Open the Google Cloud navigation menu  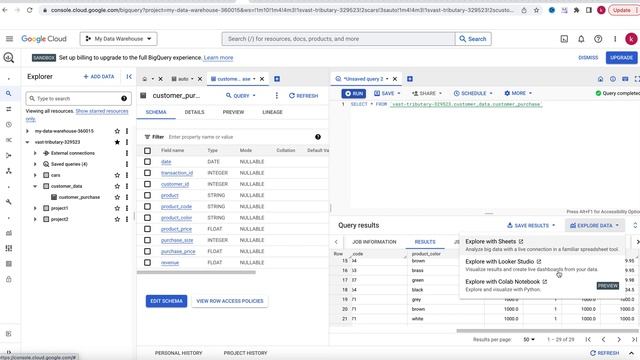9,39
